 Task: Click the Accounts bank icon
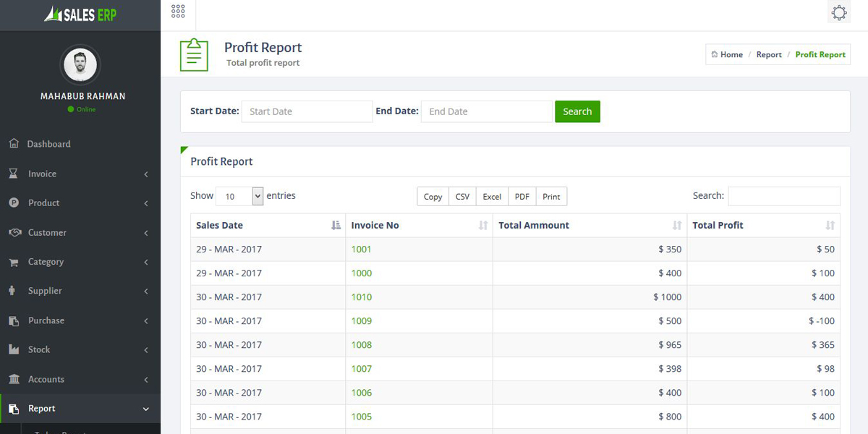(14, 379)
